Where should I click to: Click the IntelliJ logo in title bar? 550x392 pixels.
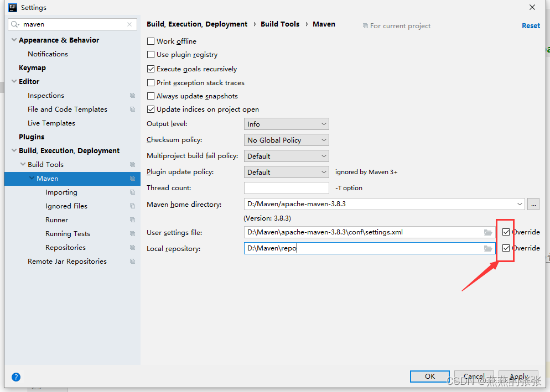click(13, 7)
